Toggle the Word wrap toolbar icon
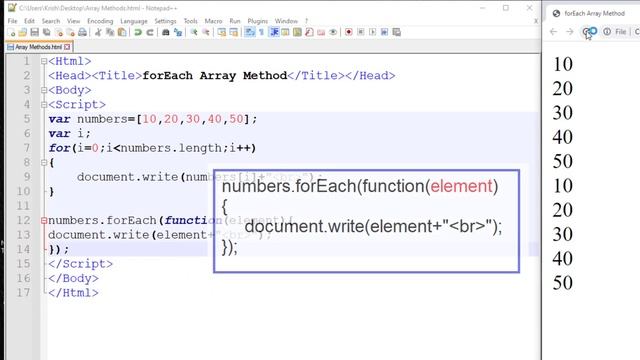Image resolution: width=640 pixels, height=360 pixels. 250,32
